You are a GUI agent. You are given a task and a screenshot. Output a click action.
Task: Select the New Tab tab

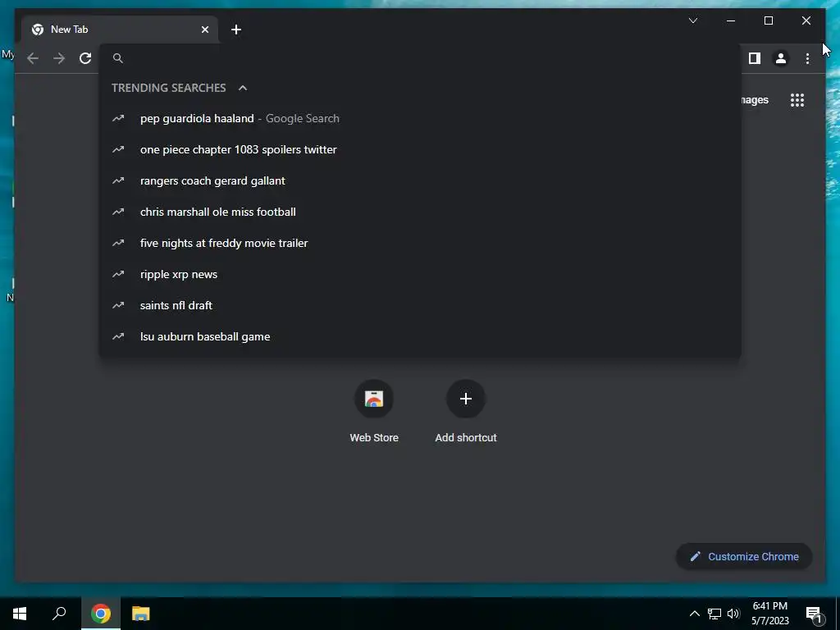point(120,30)
